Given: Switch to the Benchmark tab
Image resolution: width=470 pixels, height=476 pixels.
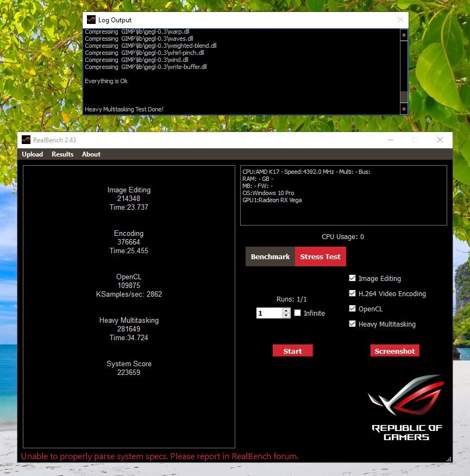Looking at the screenshot, I should (x=270, y=256).
